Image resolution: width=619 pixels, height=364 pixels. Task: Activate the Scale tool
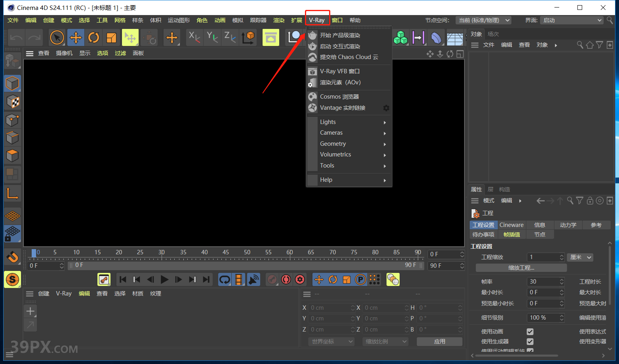click(x=112, y=38)
